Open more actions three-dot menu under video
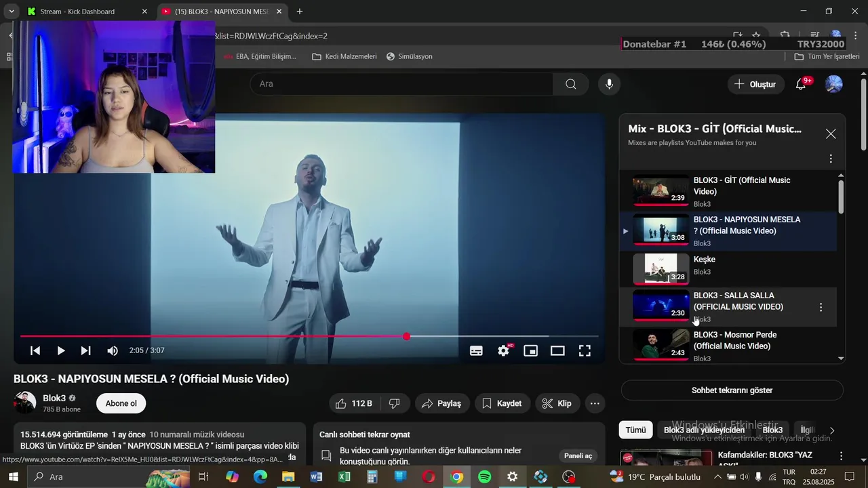Screen dimensions: 868x488 coord(595,403)
